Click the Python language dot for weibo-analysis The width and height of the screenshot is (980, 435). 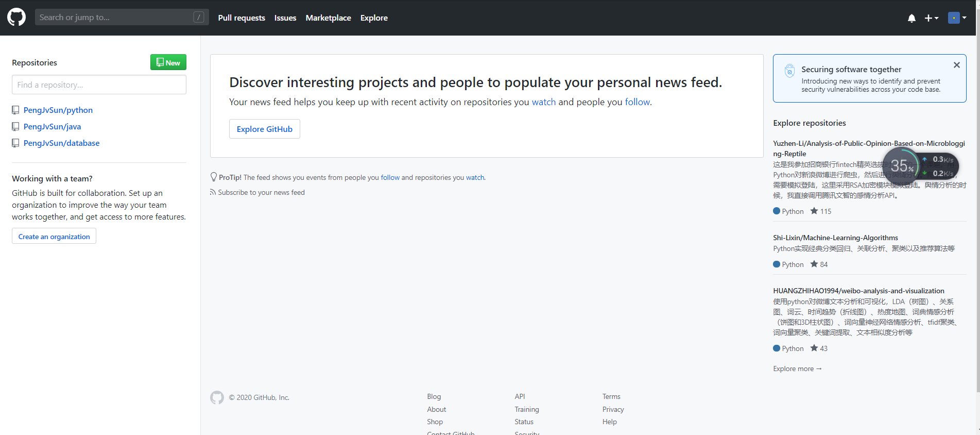click(777, 348)
